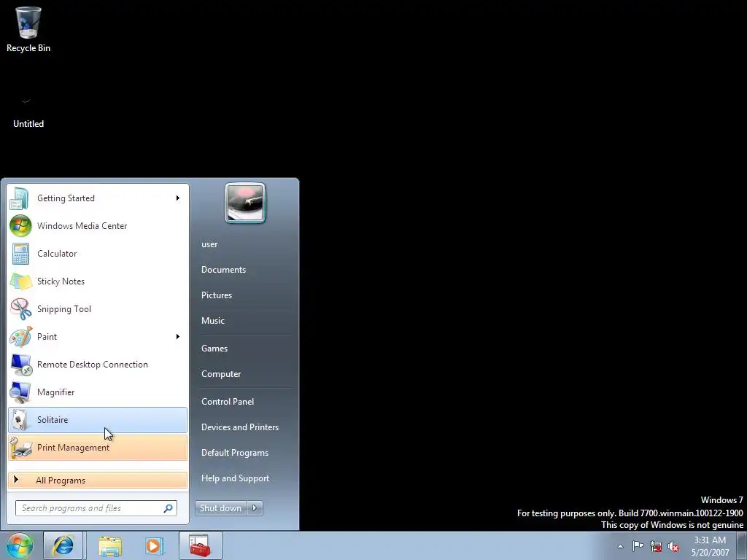Open Music from Start menu
747x560 pixels.
213,321
